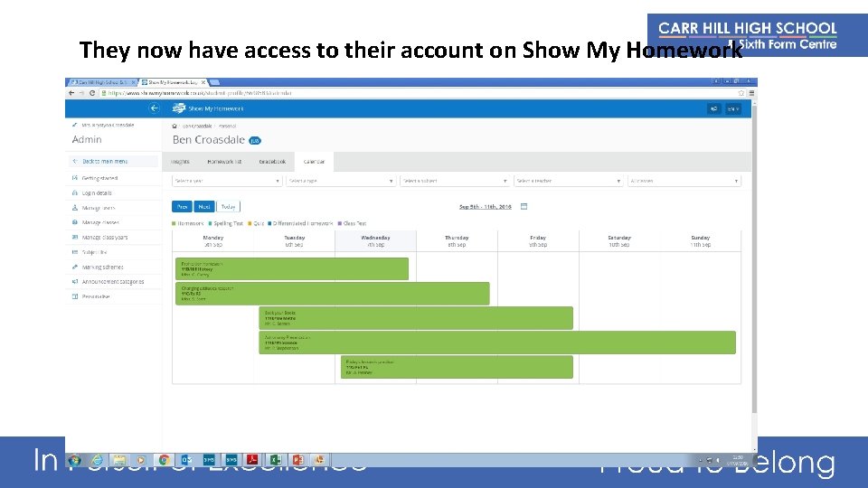Click the Next week button
The image size is (868, 488).
[x=204, y=206]
